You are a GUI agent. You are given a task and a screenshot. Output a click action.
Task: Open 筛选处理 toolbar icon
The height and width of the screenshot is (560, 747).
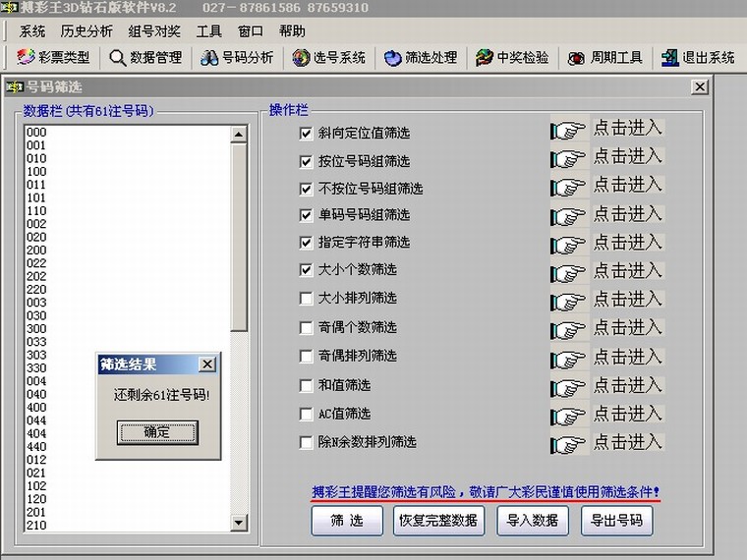(393, 58)
